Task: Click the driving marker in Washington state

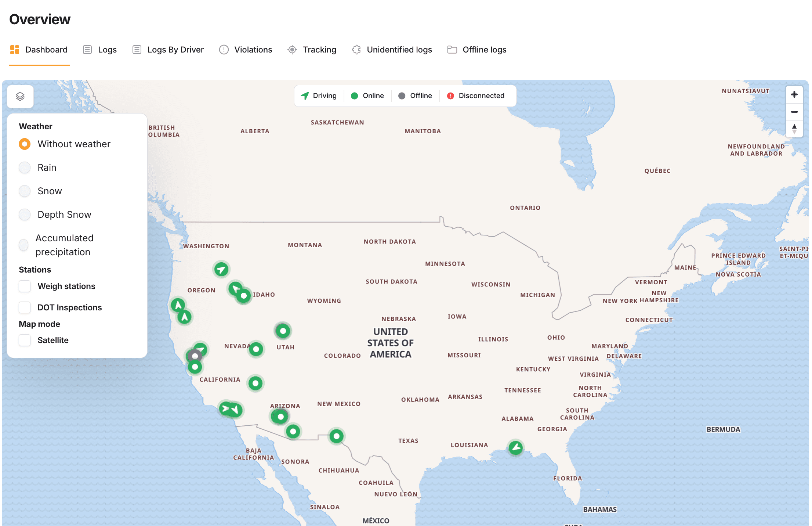Action: tap(221, 270)
